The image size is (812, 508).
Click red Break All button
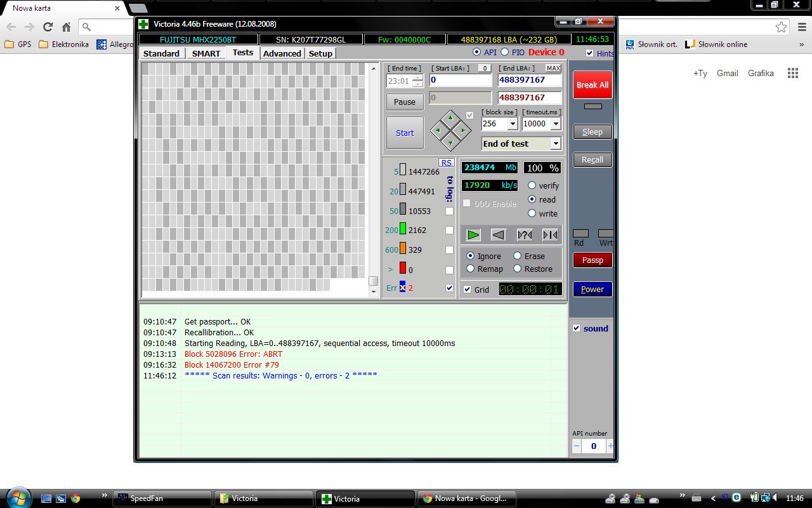(593, 85)
